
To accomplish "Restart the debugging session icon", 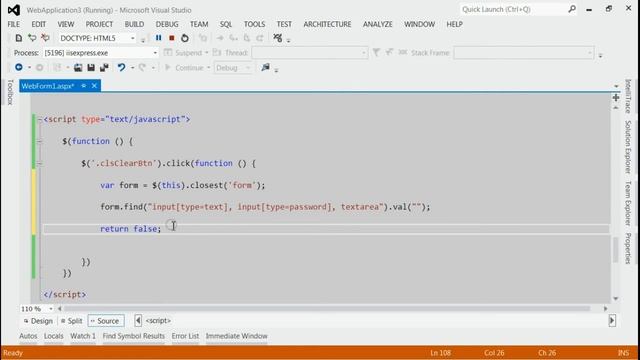I will pyautogui.click(x=185, y=38).
